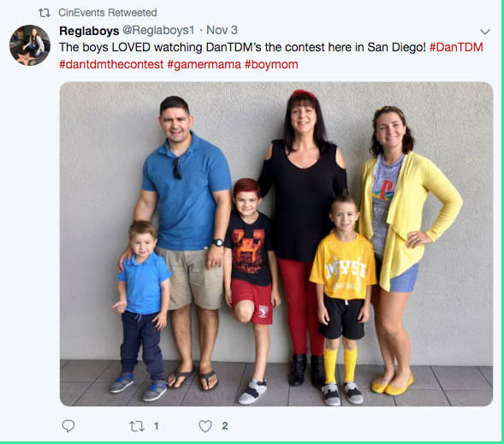Open the tweet options chevron menu
Image resolution: width=504 pixels, height=444 pixels.
click(x=484, y=32)
